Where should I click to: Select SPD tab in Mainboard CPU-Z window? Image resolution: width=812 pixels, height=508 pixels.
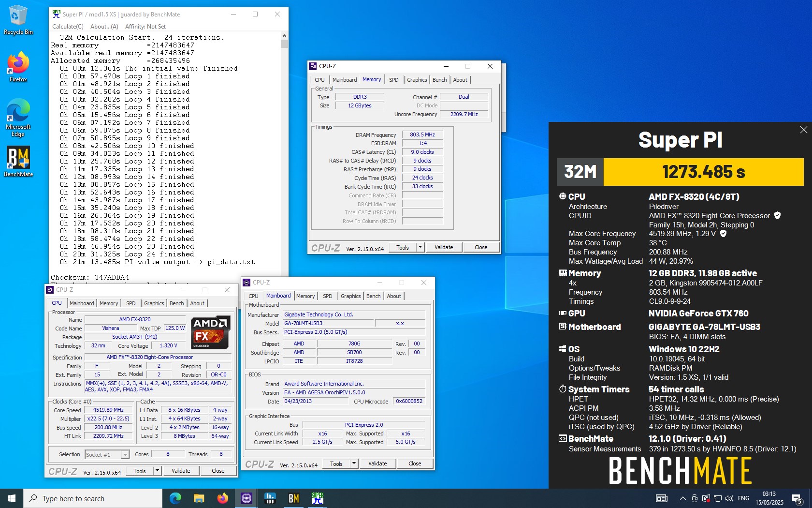point(328,296)
